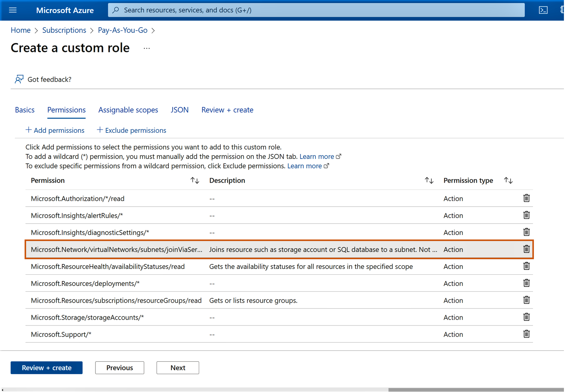Open the JSON tab
This screenshot has height=392, width=570.
(x=179, y=110)
